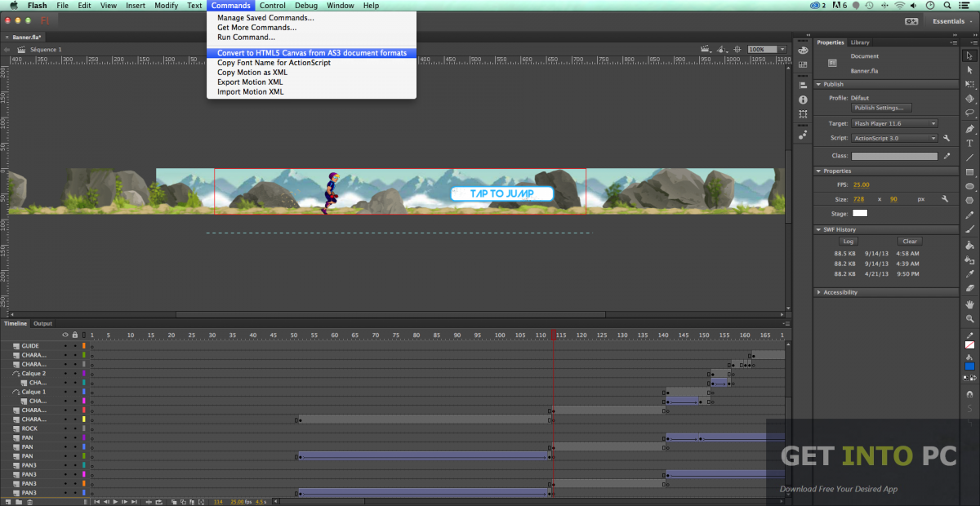Image resolution: width=980 pixels, height=506 pixels.
Task: Toggle visibility dot of GUIDE layer
Action: tap(65, 346)
